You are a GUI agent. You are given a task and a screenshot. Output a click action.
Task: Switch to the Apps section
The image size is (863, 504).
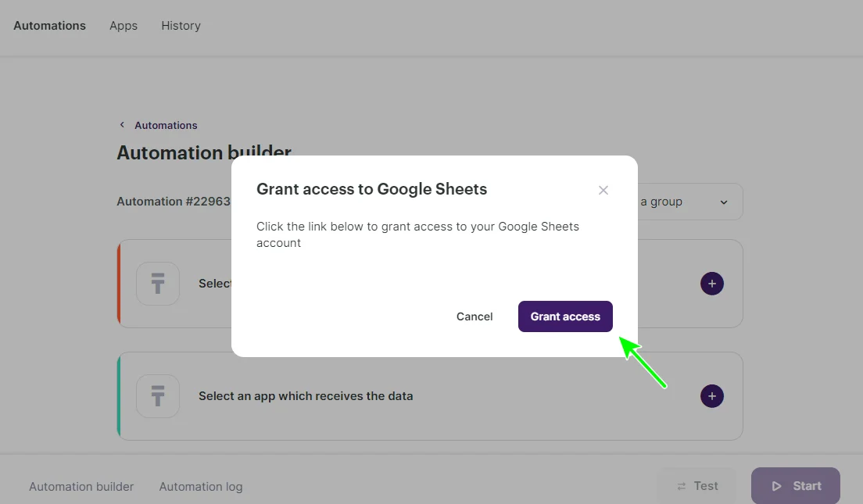[123, 25]
